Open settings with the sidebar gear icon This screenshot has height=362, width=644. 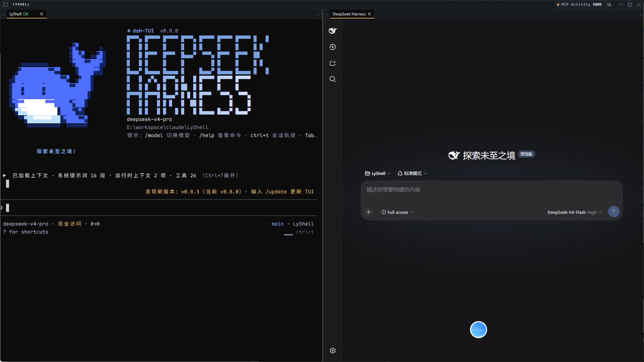pos(332,351)
